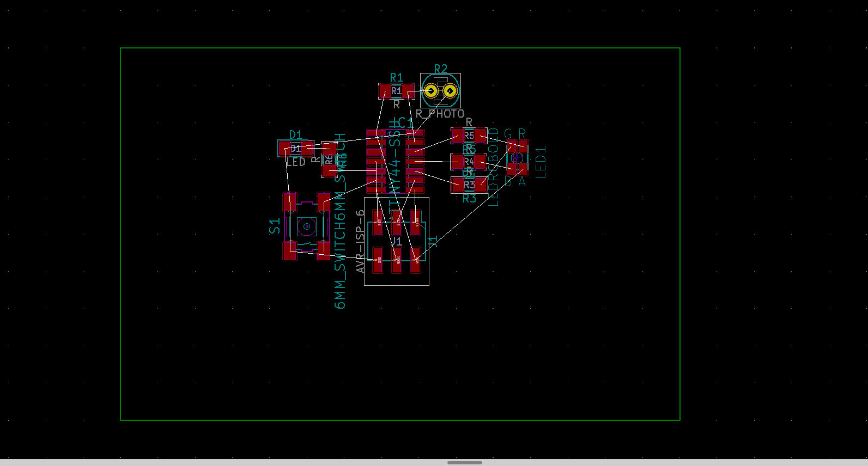Select the LED1 reference label
The height and width of the screenshot is (466, 868).
pyautogui.click(x=541, y=162)
